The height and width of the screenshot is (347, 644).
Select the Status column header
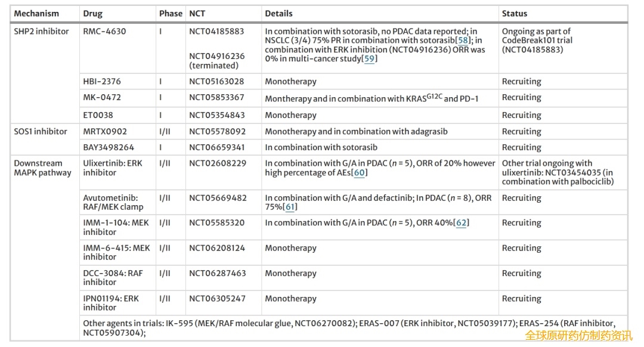pyautogui.click(x=515, y=14)
